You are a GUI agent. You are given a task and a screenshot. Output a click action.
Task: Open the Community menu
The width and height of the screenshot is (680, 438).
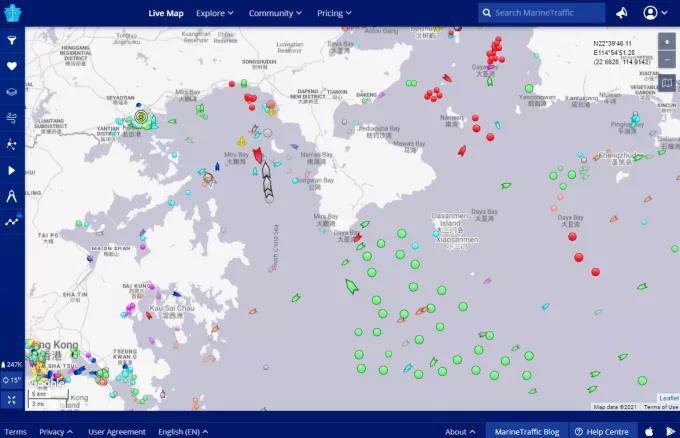pyautogui.click(x=275, y=13)
